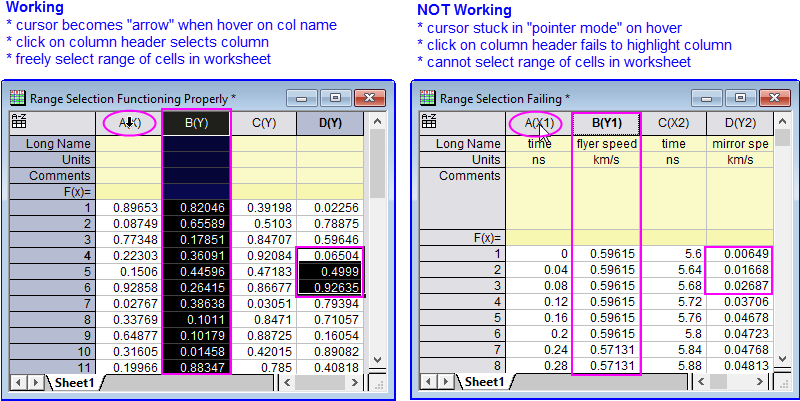Select column D(Y) header in the left worksheet

point(330,123)
